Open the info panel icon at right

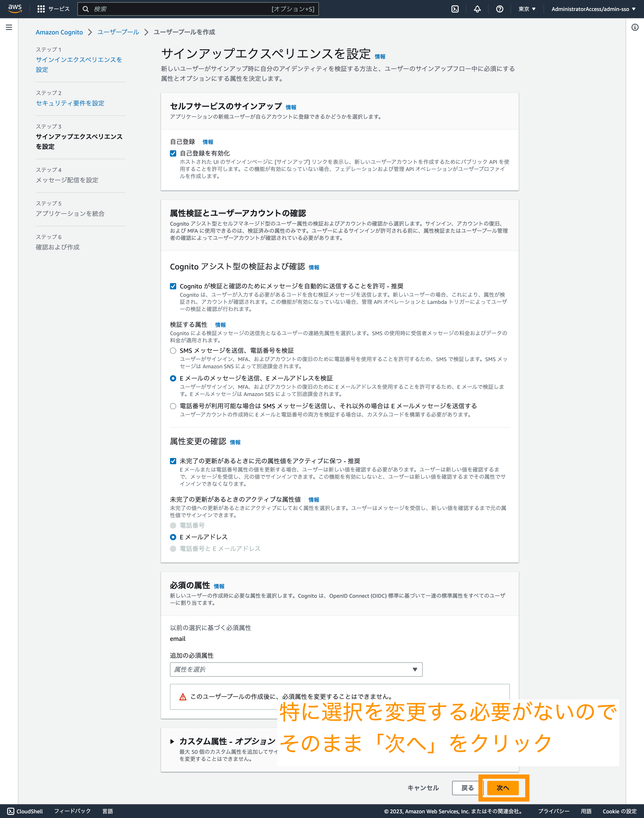[x=635, y=27]
